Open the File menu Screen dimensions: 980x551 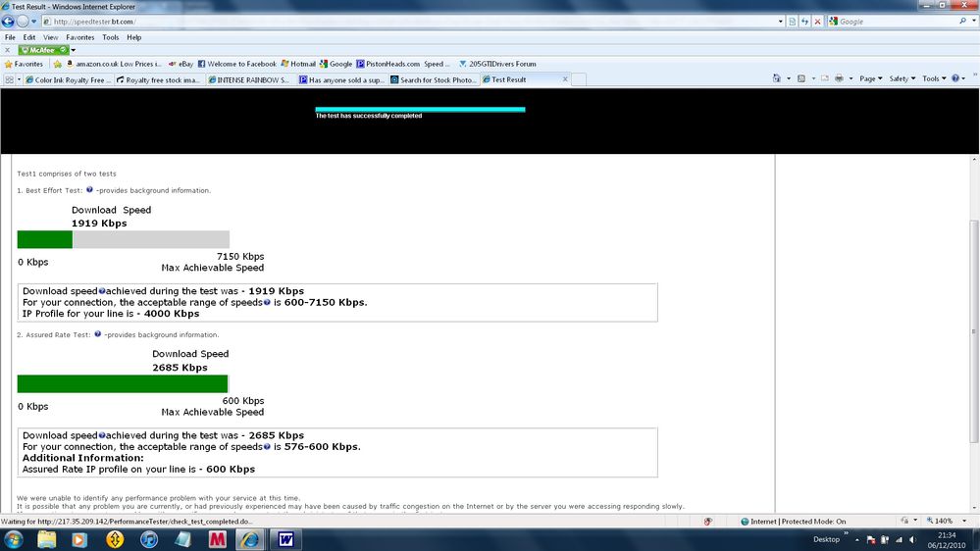tap(10, 37)
